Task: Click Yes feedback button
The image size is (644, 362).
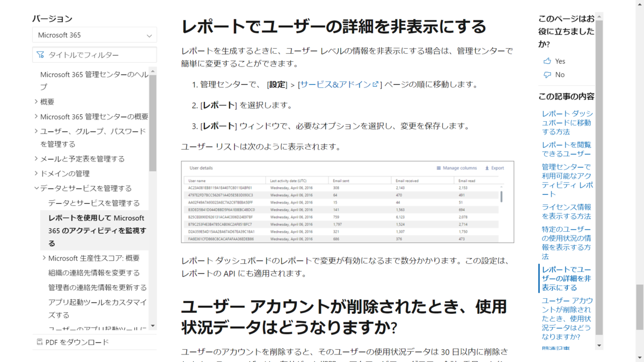Action: coord(554,61)
